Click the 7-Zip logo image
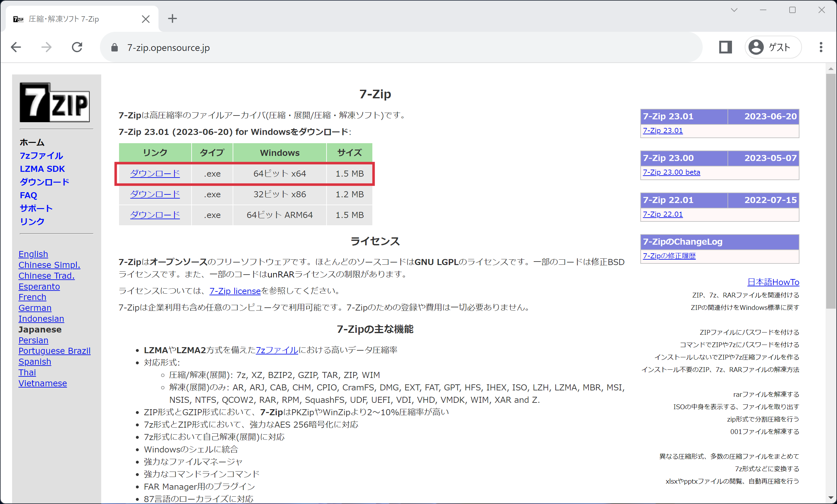Screen dimensions: 837x504 tap(55, 102)
